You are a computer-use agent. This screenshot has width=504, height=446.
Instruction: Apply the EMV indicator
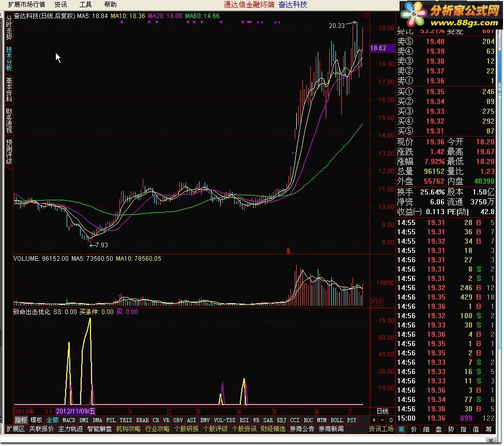coord(205,420)
